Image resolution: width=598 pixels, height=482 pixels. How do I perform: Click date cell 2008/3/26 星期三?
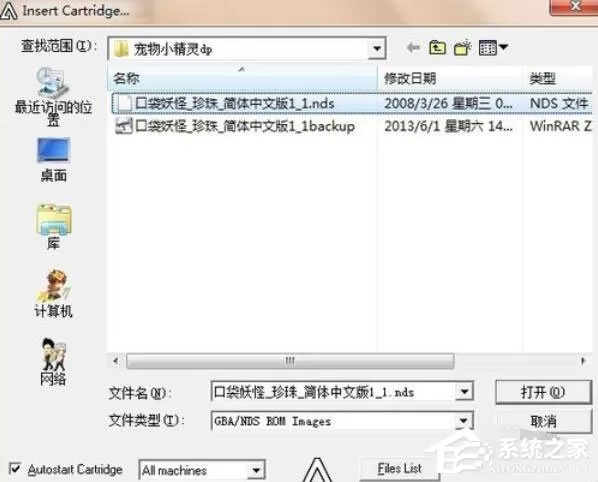[x=448, y=103]
